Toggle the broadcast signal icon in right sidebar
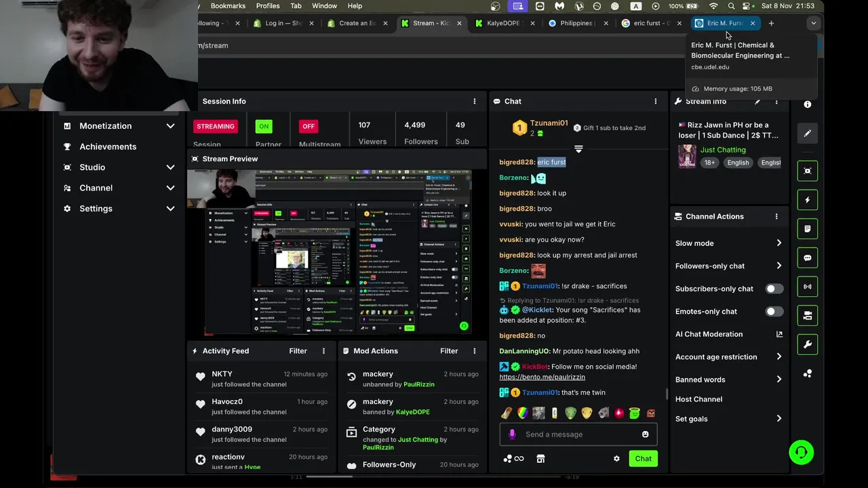 pos(808,287)
